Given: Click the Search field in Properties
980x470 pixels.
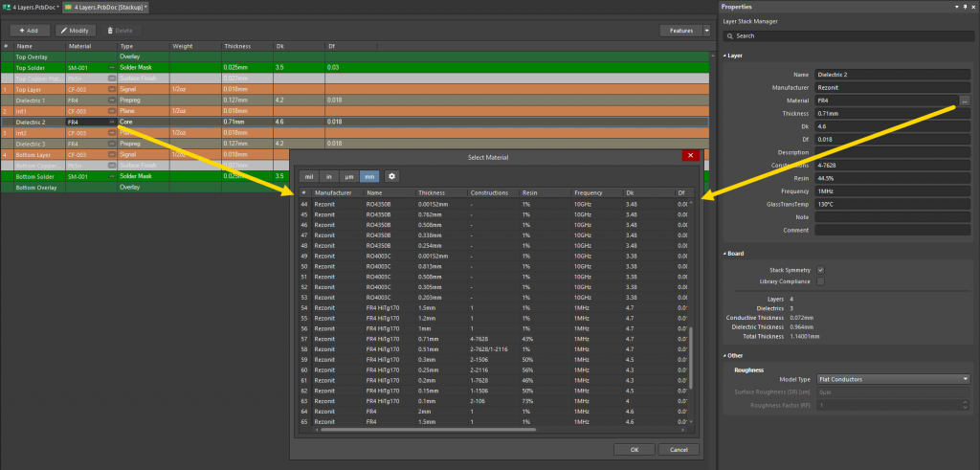Looking at the screenshot, I should pos(847,35).
